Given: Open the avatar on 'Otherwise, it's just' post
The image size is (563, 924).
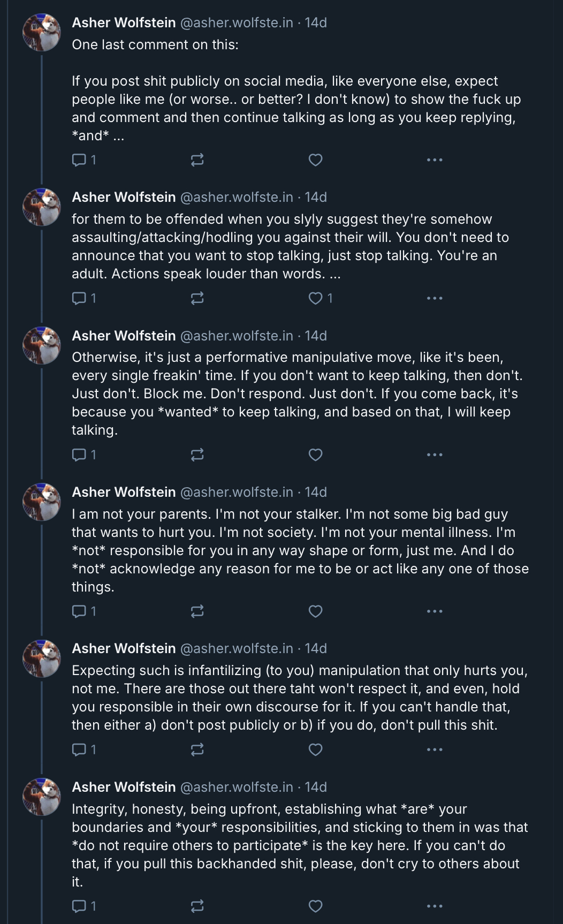Looking at the screenshot, I should (42, 345).
